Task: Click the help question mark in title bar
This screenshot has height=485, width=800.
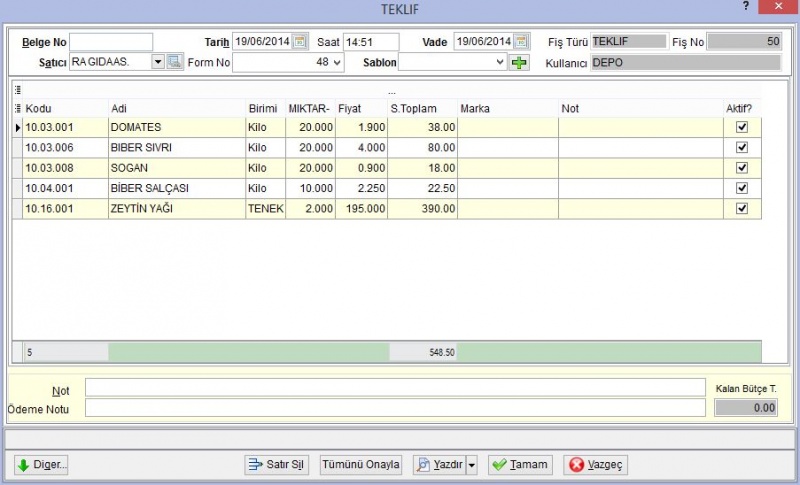Action: coord(746,7)
